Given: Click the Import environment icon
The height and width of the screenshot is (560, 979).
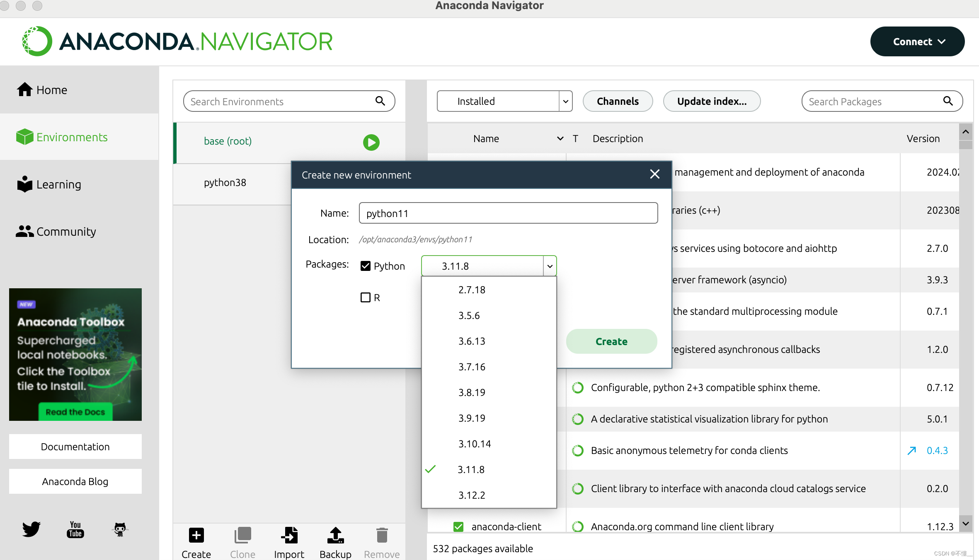Looking at the screenshot, I should 289,535.
